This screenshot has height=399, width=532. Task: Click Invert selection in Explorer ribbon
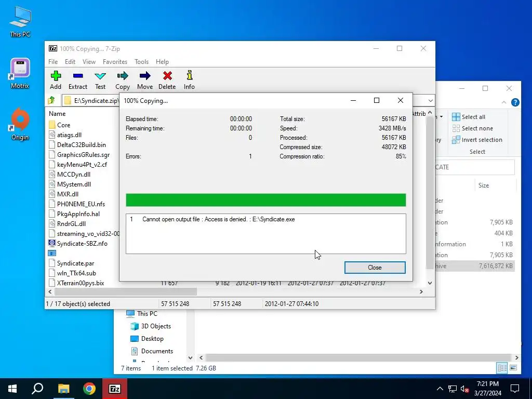coord(477,140)
